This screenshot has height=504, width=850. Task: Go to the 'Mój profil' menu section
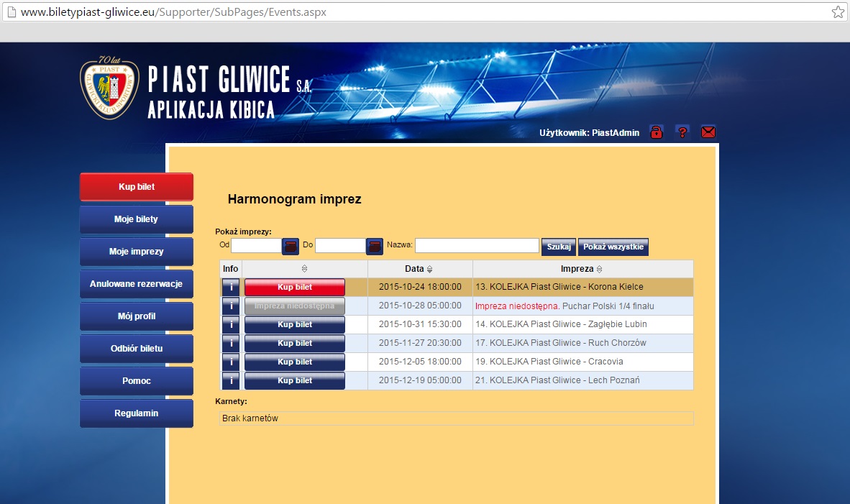[x=136, y=316]
